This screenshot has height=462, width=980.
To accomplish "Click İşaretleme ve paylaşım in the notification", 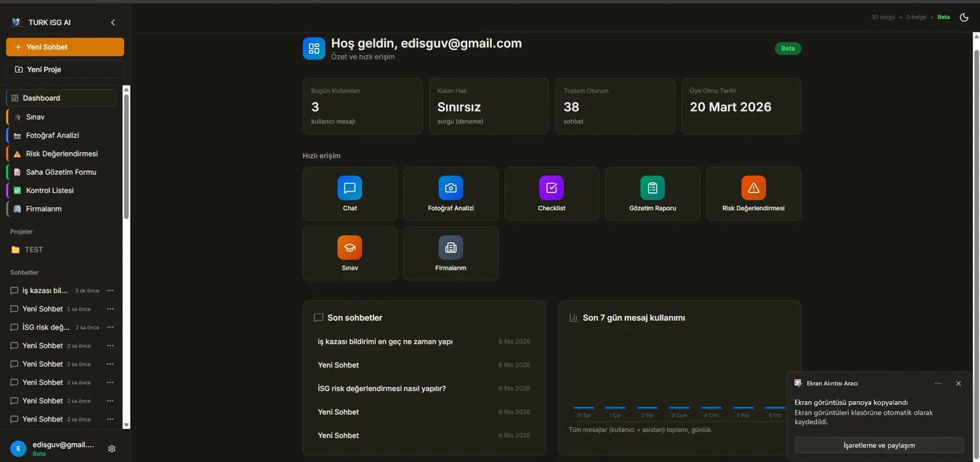I will [x=878, y=445].
